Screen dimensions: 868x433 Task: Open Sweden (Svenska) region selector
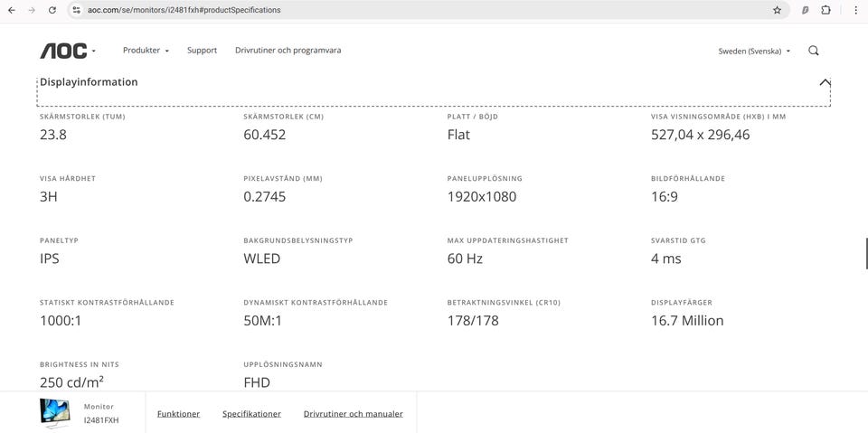tap(754, 52)
